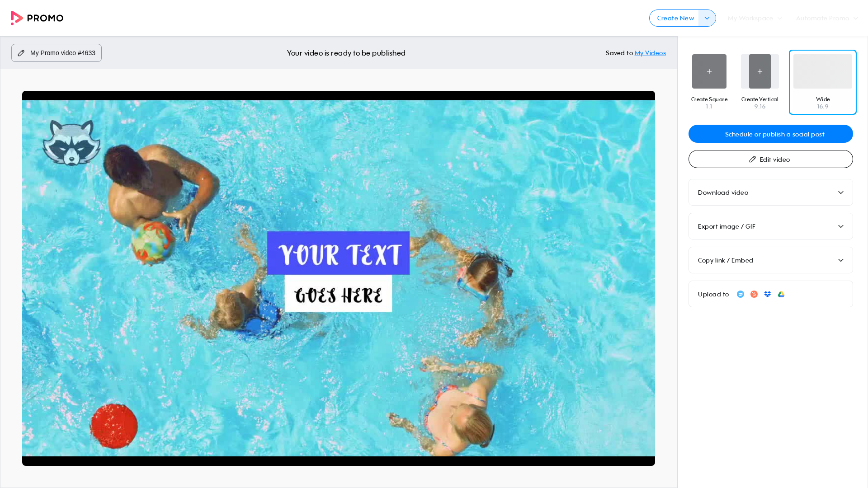Click the first blue Upload to service icon
The width and height of the screenshot is (868, 488).
coord(741,294)
